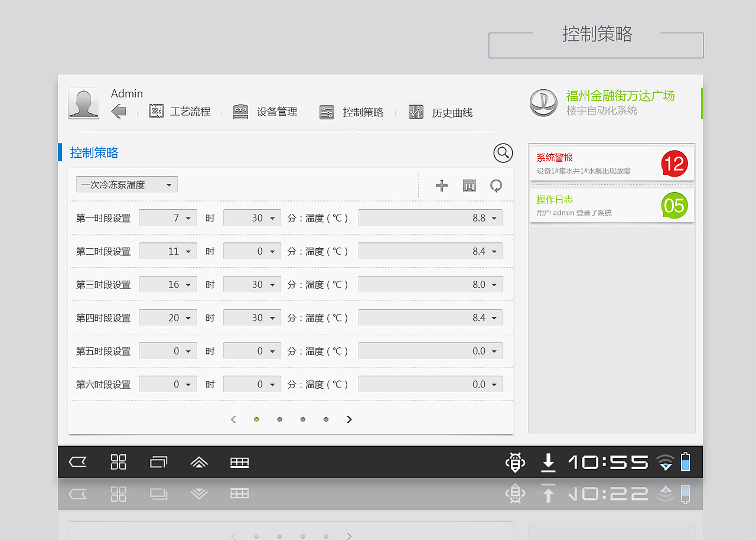Select the first pagination dot
The image size is (756, 540).
coord(256,419)
